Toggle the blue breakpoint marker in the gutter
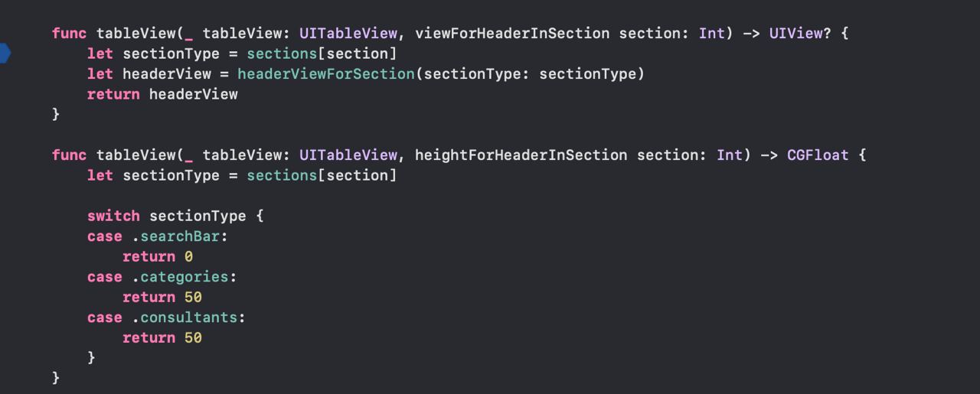This screenshot has width=980, height=394. 5,54
